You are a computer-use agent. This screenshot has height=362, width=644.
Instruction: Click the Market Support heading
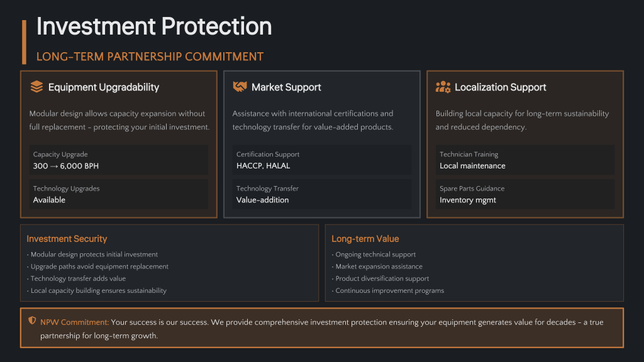286,87
